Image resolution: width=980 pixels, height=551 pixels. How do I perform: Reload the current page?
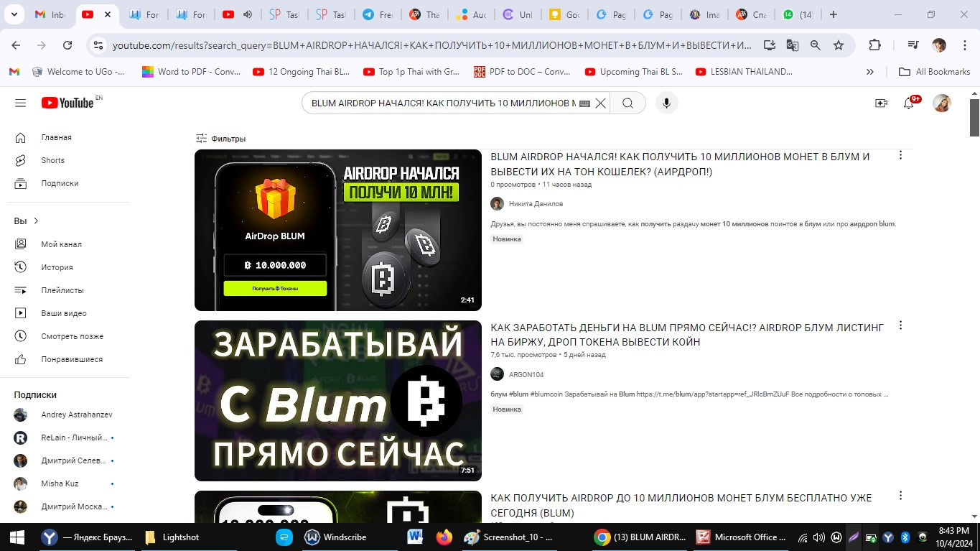pyautogui.click(x=67, y=45)
